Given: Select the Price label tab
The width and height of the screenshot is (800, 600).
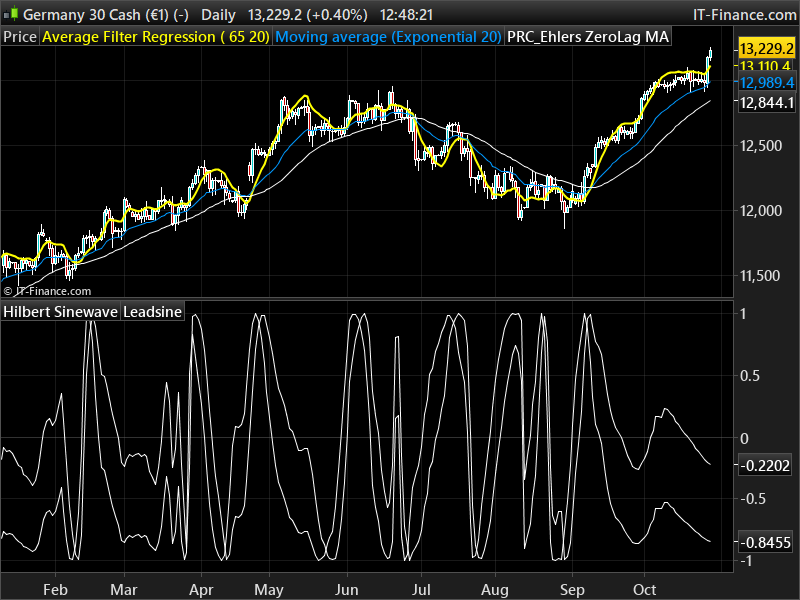Looking at the screenshot, I should [20, 37].
